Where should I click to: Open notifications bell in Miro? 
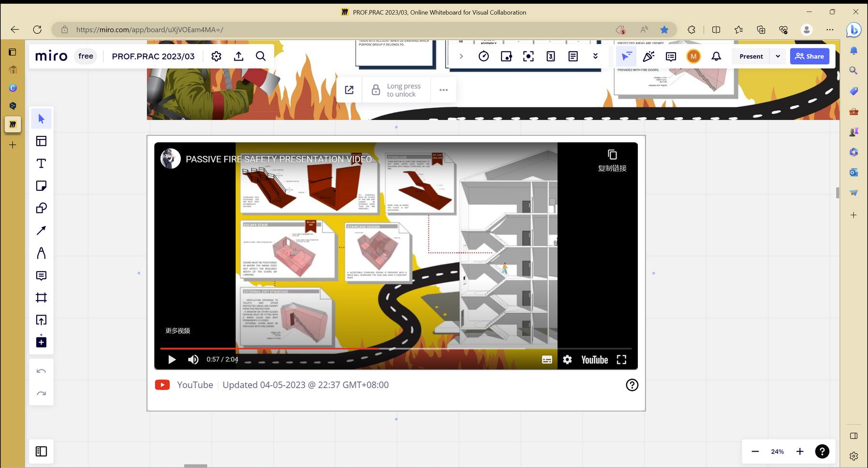coord(716,56)
